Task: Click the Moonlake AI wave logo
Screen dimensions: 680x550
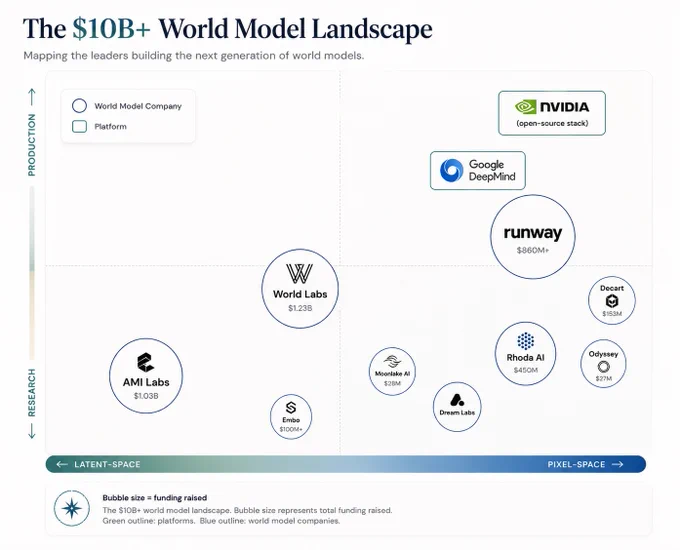Action: point(392,361)
